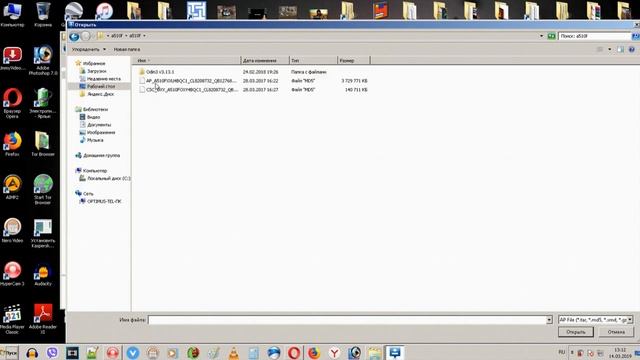Launch Adobe Reader desktop shortcut
Screen dimensions: 640x360
(43, 320)
